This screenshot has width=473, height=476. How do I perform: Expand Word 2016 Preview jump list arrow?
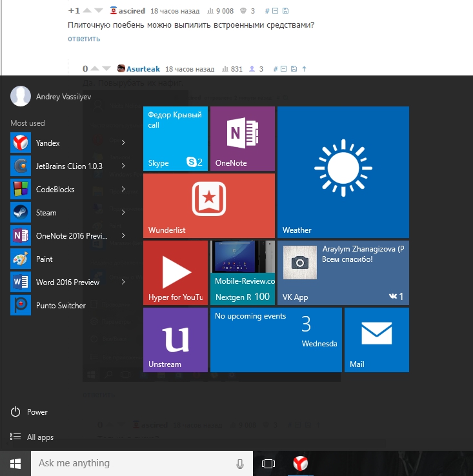click(x=123, y=283)
